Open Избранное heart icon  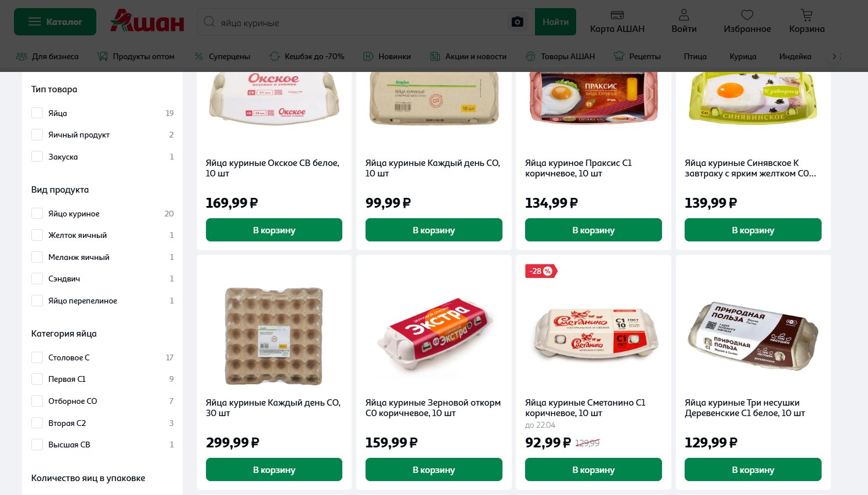point(747,15)
